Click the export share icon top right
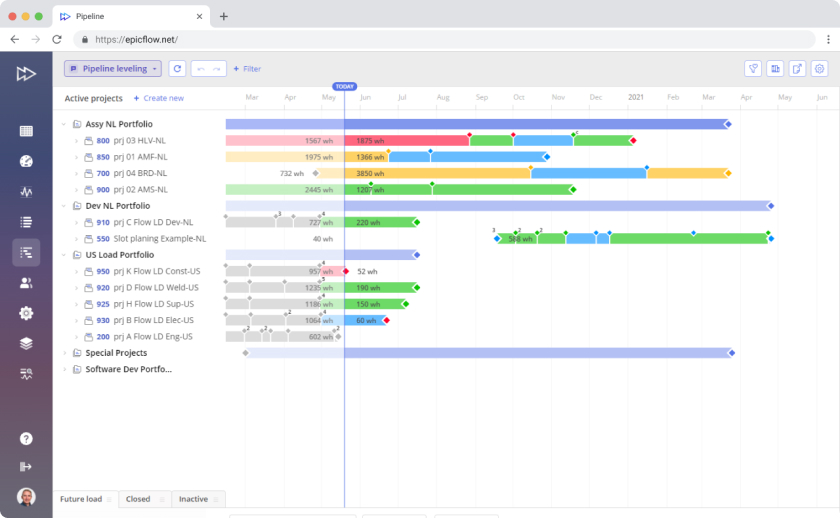The height and width of the screenshot is (518, 840). (x=797, y=69)
